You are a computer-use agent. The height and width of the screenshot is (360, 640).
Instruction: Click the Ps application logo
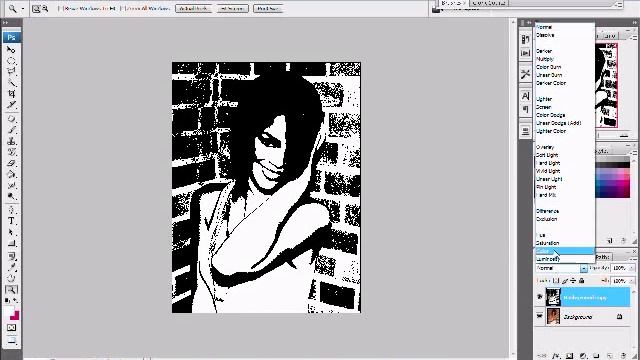11,37
